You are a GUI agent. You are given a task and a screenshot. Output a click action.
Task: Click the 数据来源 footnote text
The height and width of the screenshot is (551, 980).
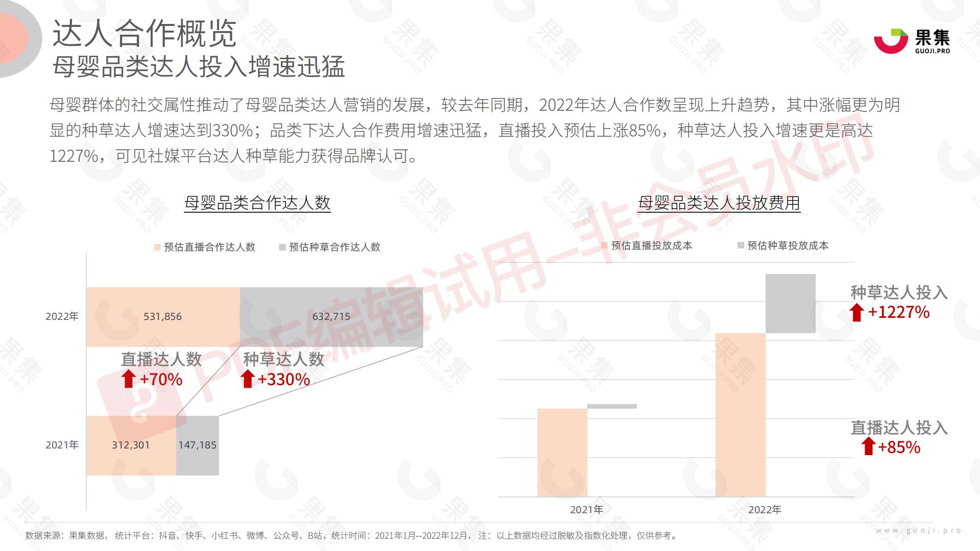pyautogui.click(x=352, y=536)
